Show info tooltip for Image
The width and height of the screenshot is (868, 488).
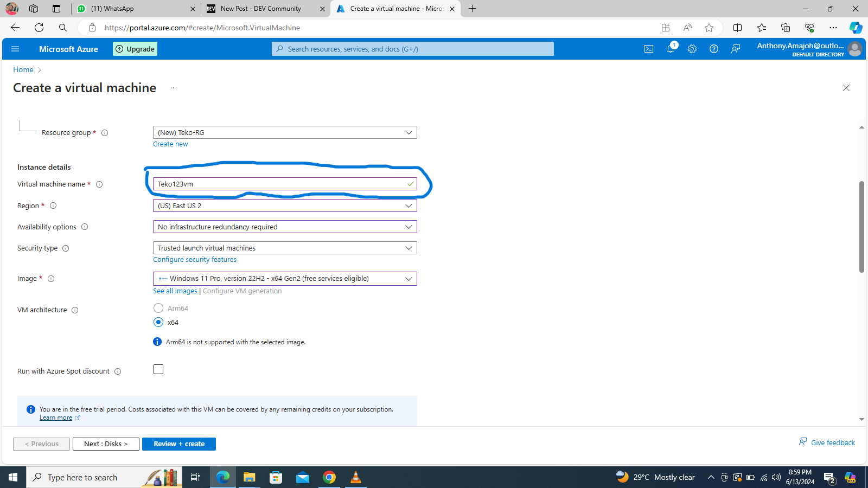[x=51, y=279]
